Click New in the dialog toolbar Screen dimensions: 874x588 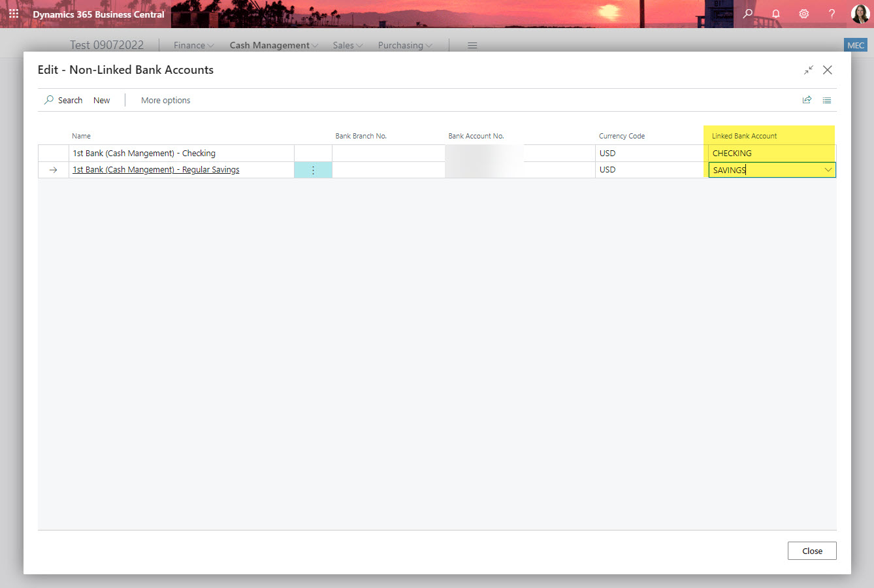pyautogui.click(x=102, y=100)
